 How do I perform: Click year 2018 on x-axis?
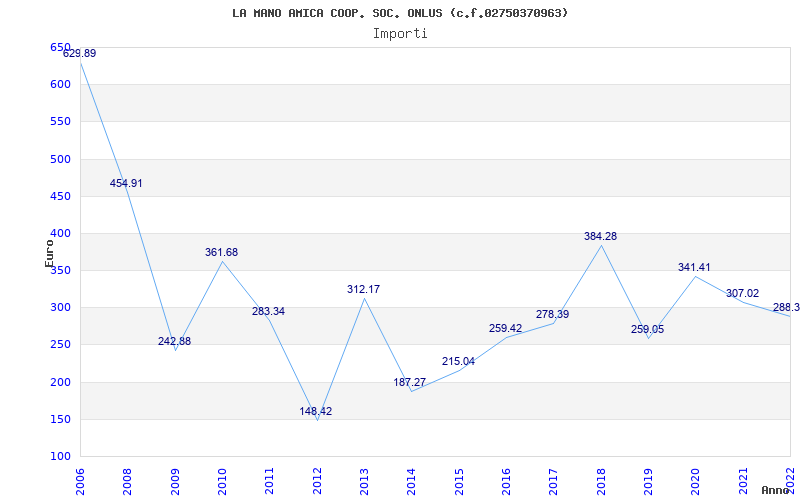[601, 481]
